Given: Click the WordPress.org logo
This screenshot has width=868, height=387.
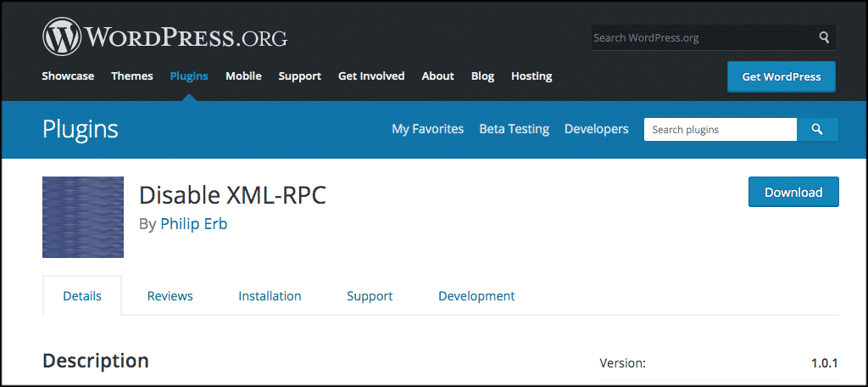Looking at the screenshot, I should tap(165, 37).
